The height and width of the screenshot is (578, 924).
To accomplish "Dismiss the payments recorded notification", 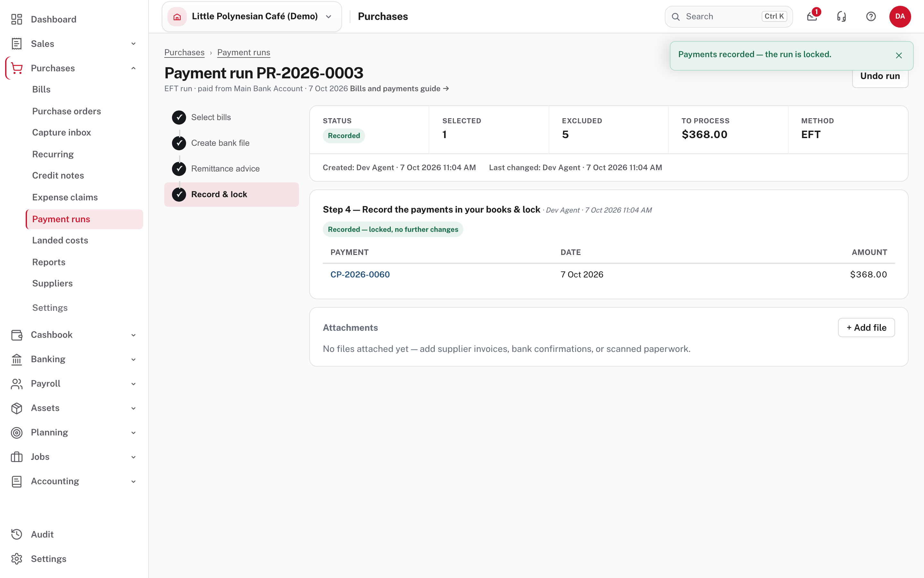I will (x=899, y=56).
